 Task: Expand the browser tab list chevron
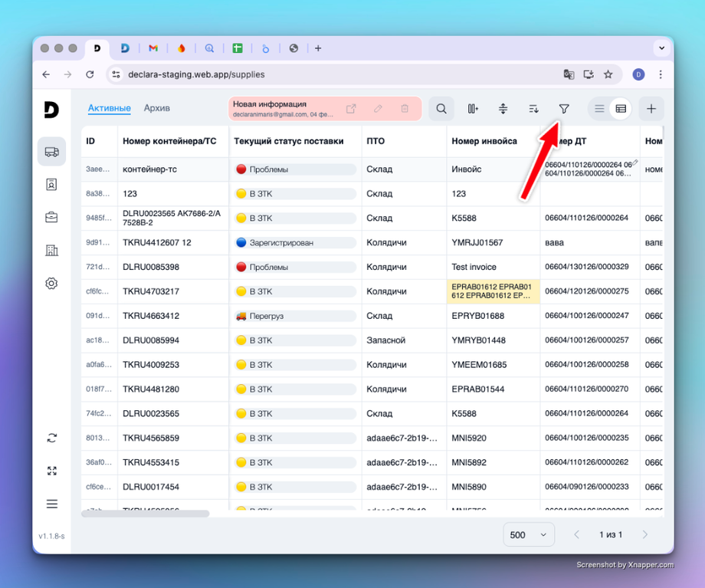(661, 48)
